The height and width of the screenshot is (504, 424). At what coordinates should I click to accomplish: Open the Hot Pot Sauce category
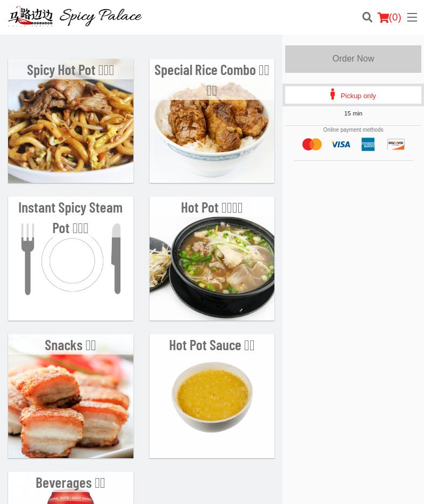point(212,396)
